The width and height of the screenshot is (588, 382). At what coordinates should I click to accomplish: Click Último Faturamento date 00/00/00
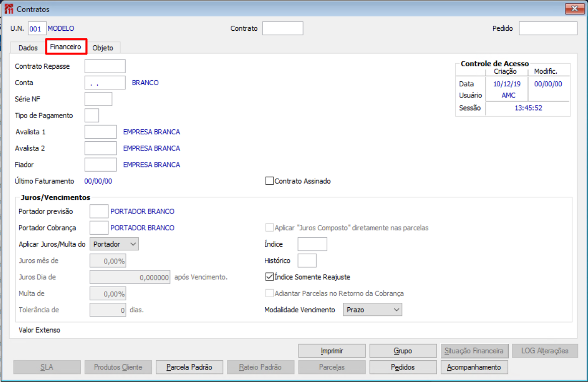pyautogui.click(x=98, y=181)
